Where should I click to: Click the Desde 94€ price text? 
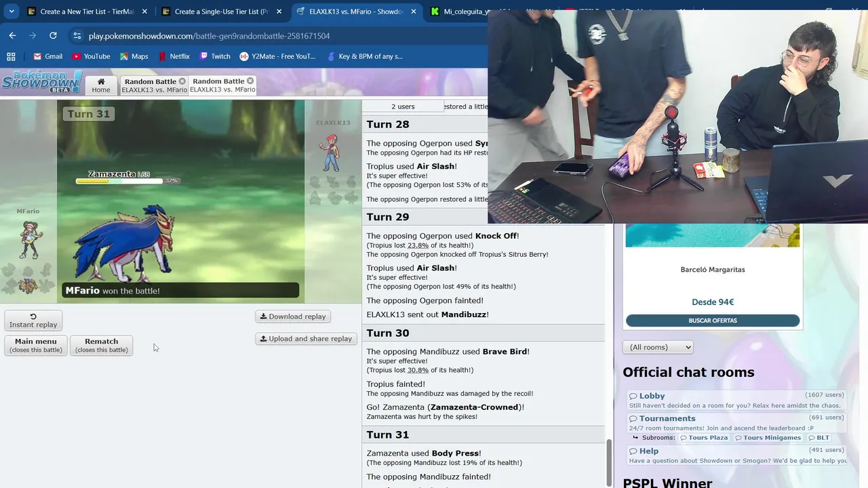click(x=713, y=302)
